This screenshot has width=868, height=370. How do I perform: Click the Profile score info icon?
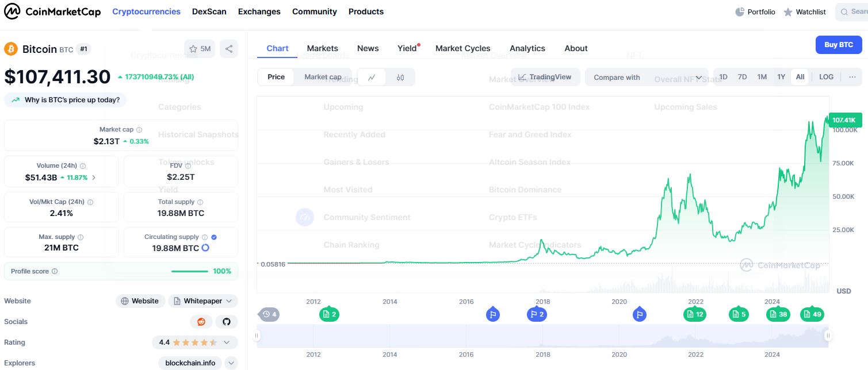tap(55, 271)
